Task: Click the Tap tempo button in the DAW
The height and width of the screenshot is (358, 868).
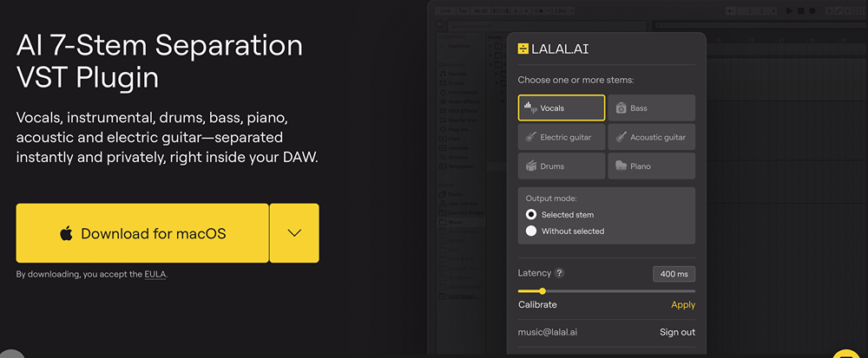Action: [x=464, y=11]
